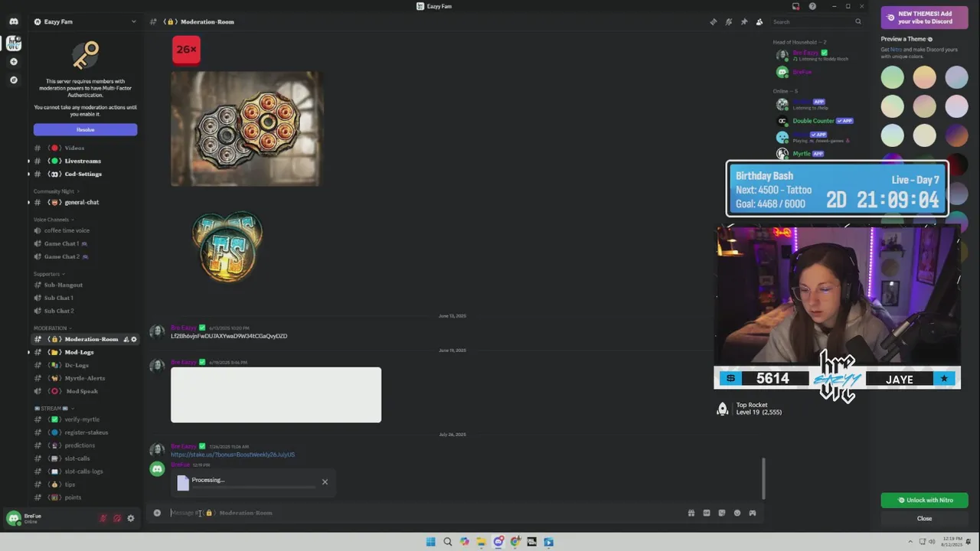Click the Moderation-Room message input box

coord(425,513)
